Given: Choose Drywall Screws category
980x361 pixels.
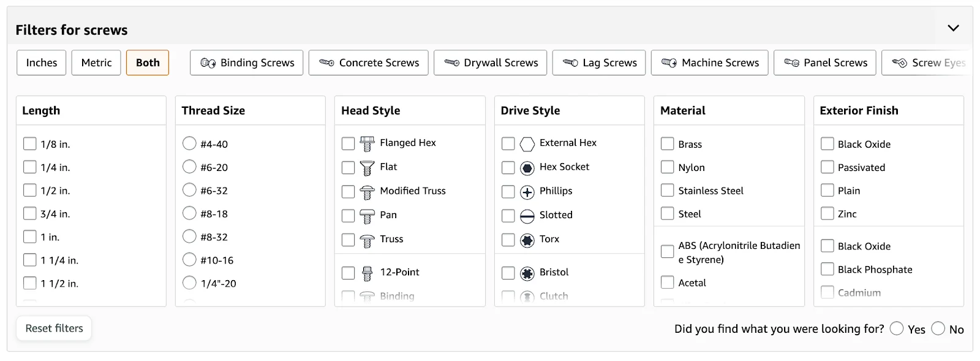Looking at the screenshot, I should coord(490,63).
